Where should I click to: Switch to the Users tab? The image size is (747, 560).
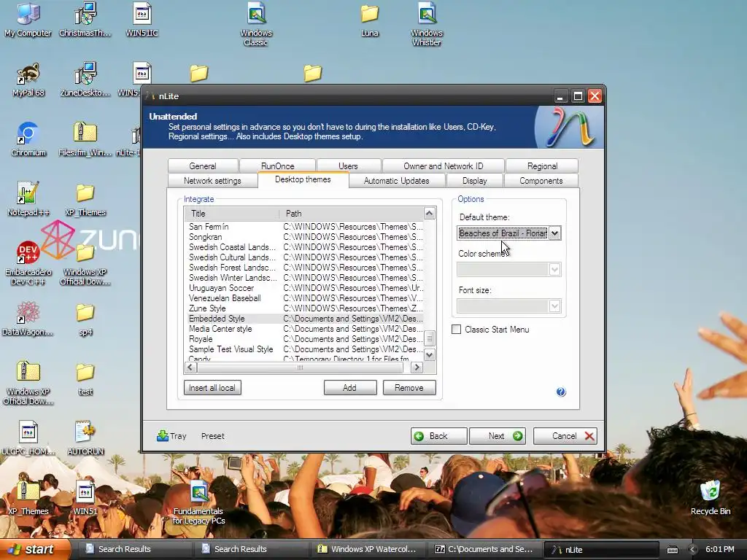(348, 166)
